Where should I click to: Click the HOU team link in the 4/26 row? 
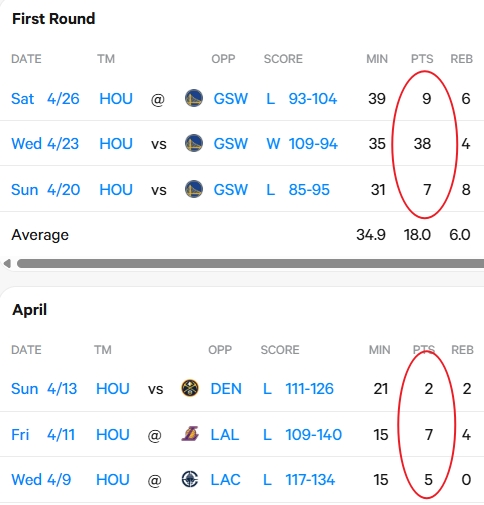click(x=116, y=99)
